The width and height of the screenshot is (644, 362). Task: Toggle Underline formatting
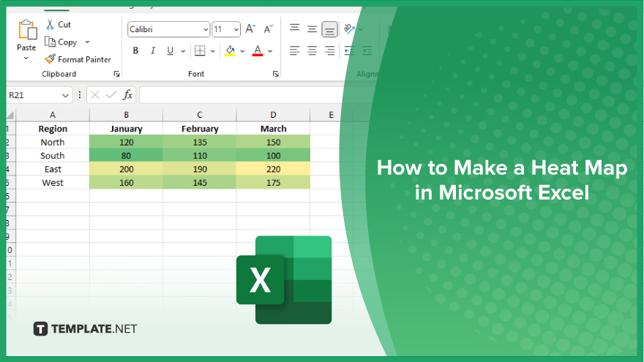[170, 50]
